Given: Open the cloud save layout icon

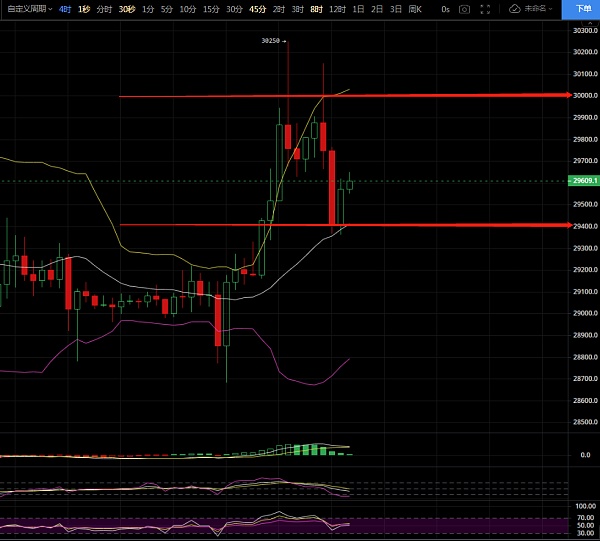Looking at the screenshot, I should pos(515,9).
